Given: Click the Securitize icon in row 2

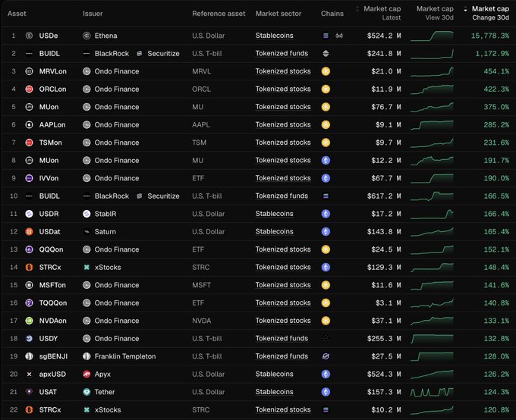Looking at the screenshot, I should tap(139, 53).
